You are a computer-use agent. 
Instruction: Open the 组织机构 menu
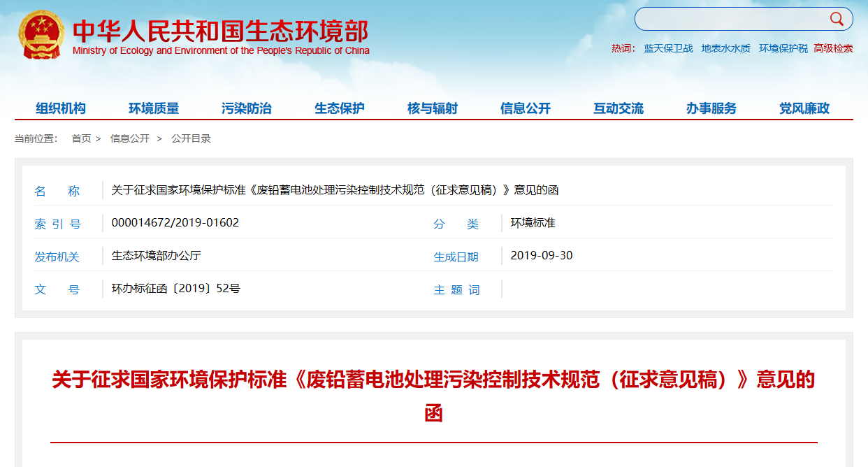(x=61, y=108)
